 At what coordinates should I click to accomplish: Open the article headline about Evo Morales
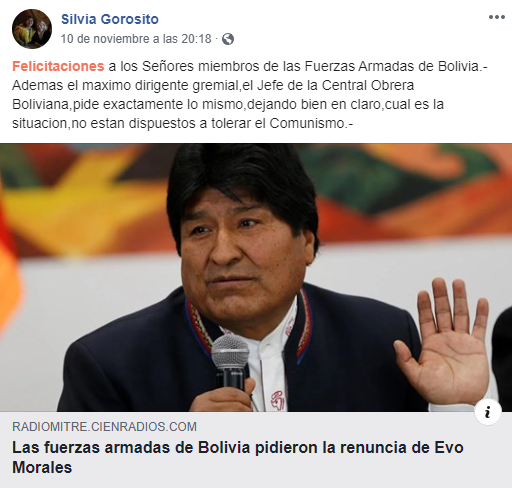[238, 457]
